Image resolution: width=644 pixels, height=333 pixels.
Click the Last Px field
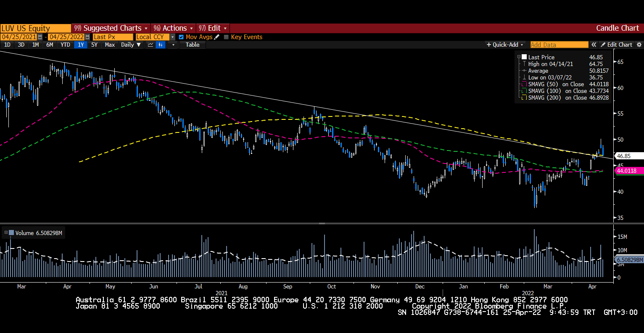tap(113, 37)
